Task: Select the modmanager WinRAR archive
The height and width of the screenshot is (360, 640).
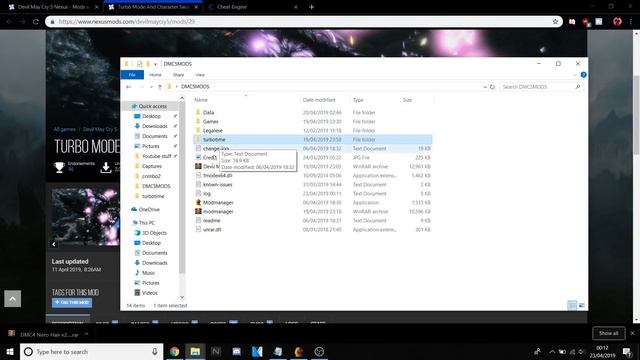Action: [218, 211]
